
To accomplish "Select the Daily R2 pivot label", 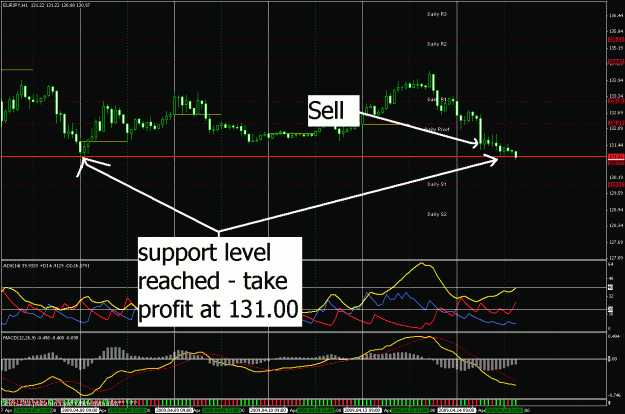I will (437, 44).
